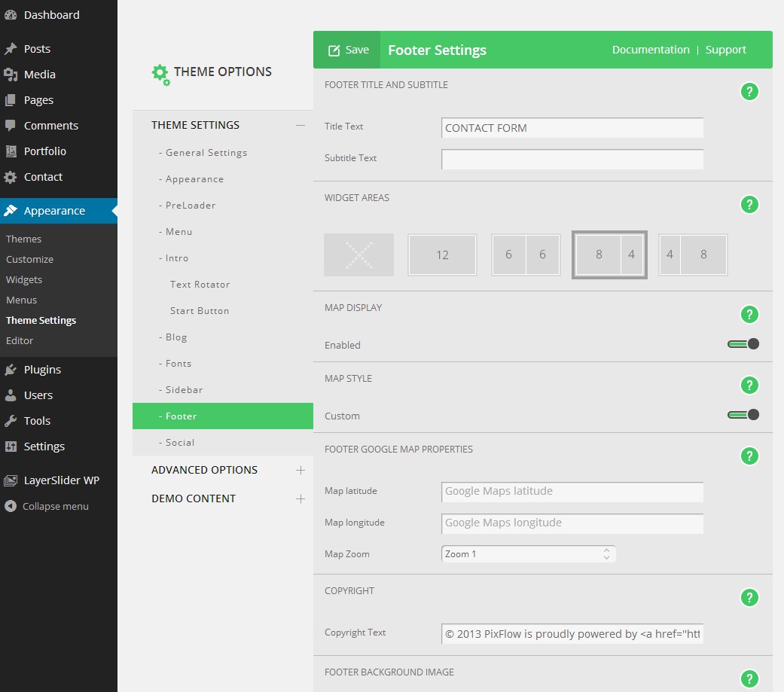Expand the Advanced Options section
Image resolution: width=784 pixels, height=692 pixels.
tap(300, 470)
